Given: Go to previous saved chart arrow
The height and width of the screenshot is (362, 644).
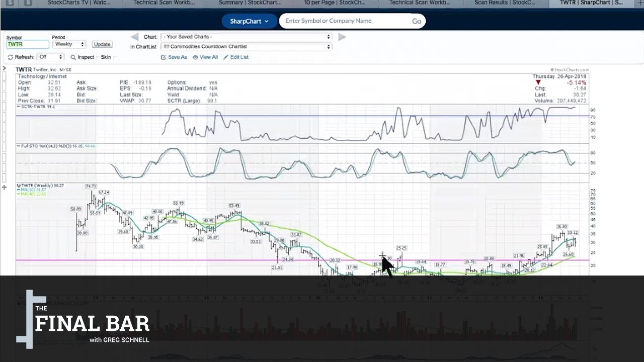Looking at the screenshot, I should click(134, 37).
